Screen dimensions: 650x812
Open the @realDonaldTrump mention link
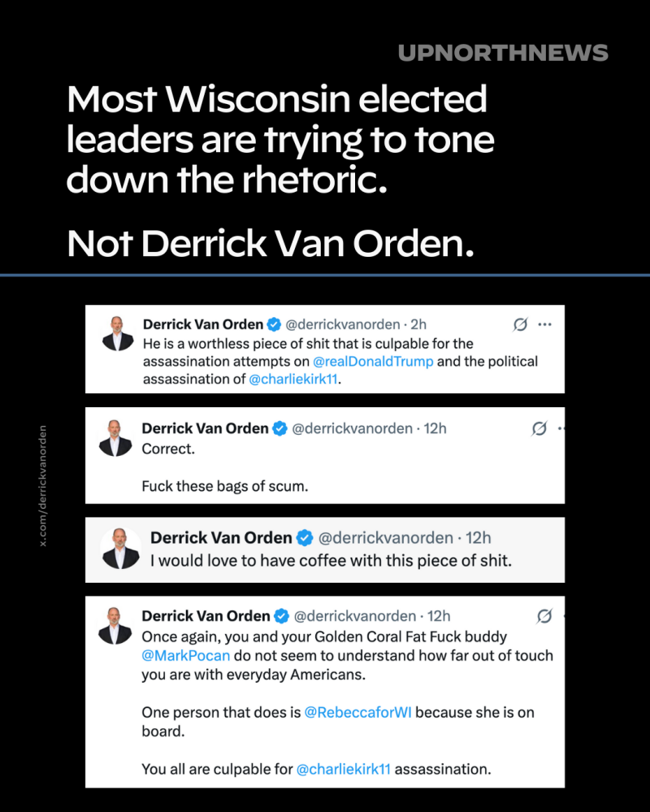point(373,362)
